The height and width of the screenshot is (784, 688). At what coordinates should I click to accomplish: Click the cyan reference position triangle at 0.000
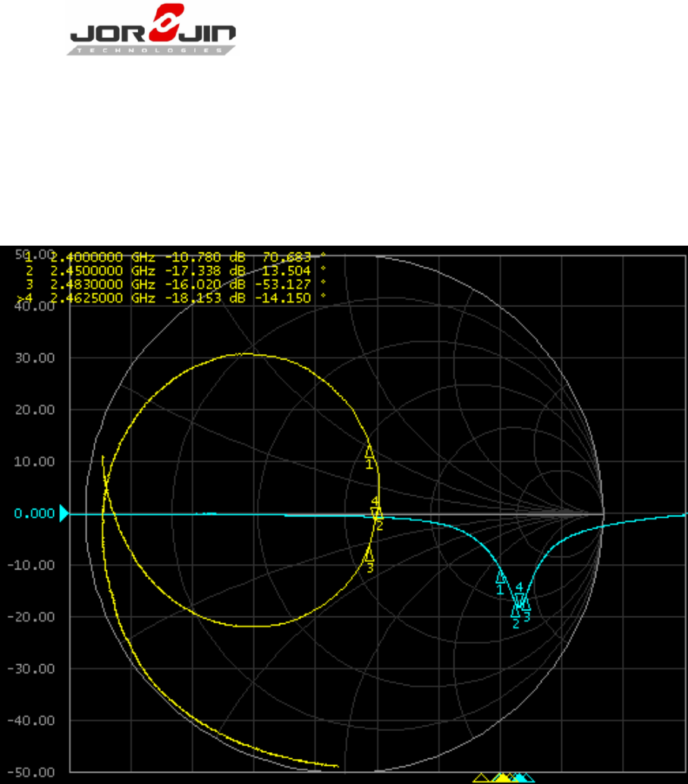click(x=64, y=513)
